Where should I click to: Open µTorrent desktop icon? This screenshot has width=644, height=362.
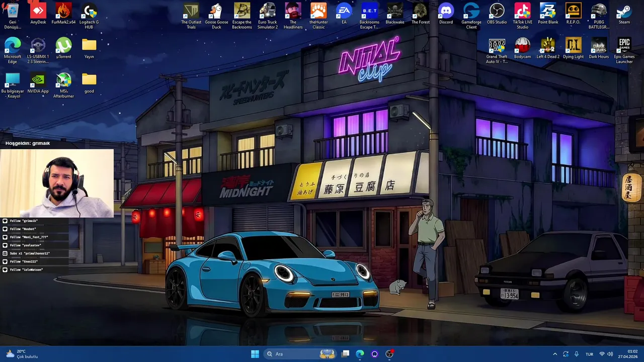pos(63,49)
